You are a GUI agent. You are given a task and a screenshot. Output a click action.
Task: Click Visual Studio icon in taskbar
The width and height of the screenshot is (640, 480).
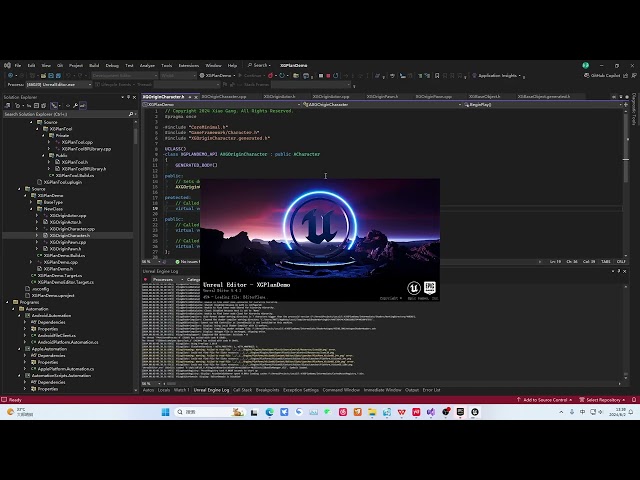(431, 412)
